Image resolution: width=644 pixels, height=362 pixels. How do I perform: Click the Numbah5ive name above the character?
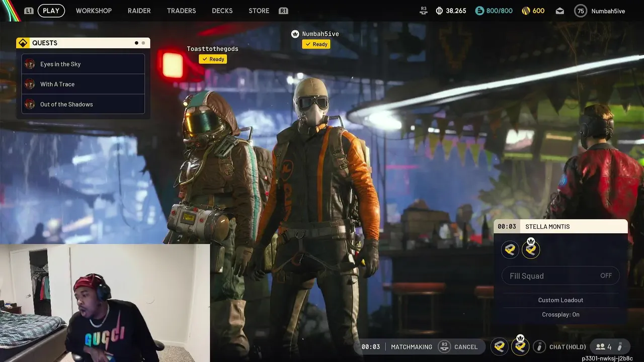tap(320, 34)
